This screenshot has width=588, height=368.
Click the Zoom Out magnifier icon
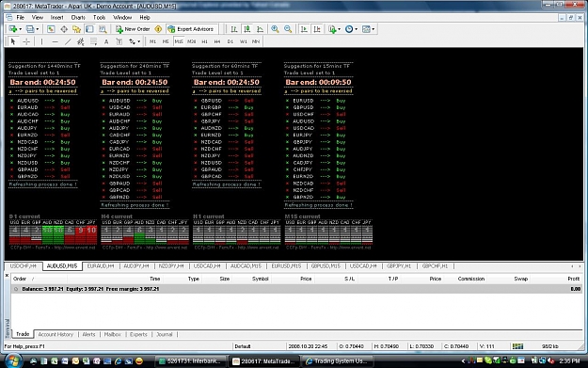(x=288, y=29)
